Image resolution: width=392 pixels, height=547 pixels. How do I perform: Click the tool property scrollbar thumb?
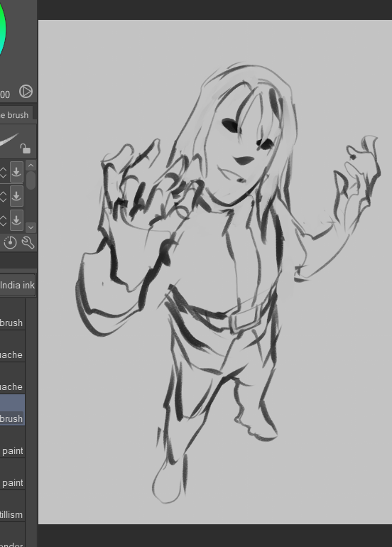[31, 180]
